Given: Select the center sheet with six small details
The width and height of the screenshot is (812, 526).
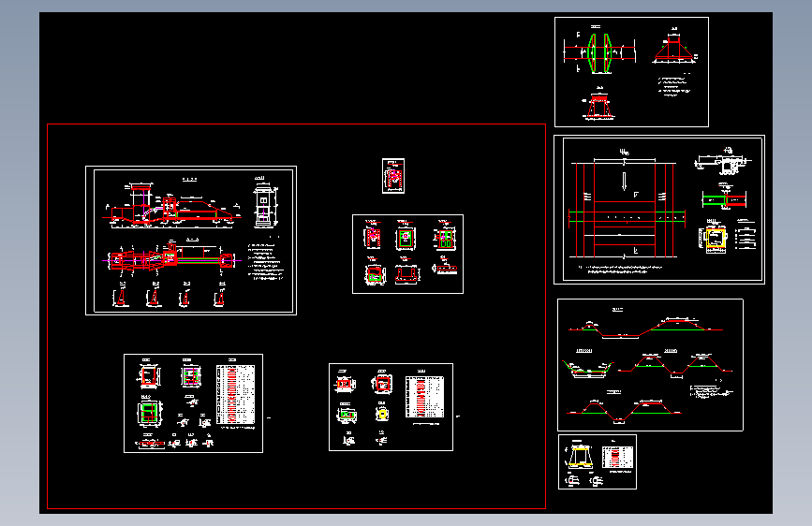Looking at the screenshot, I should point(407,255).
